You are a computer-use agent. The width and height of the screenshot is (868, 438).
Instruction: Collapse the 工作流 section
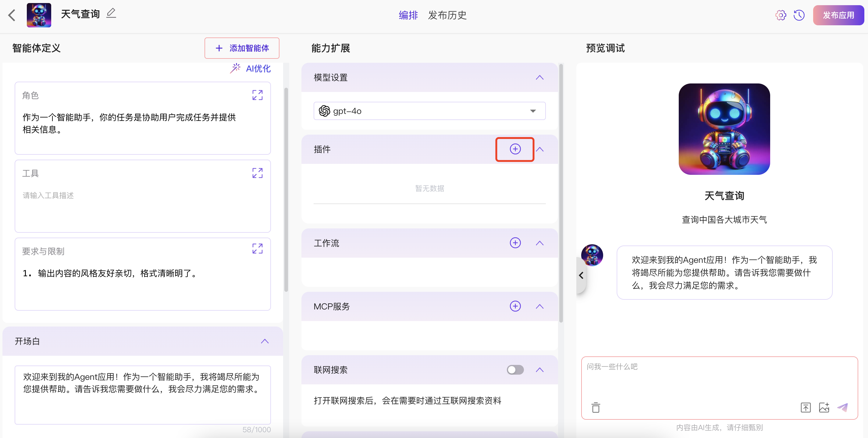point(539,243)
